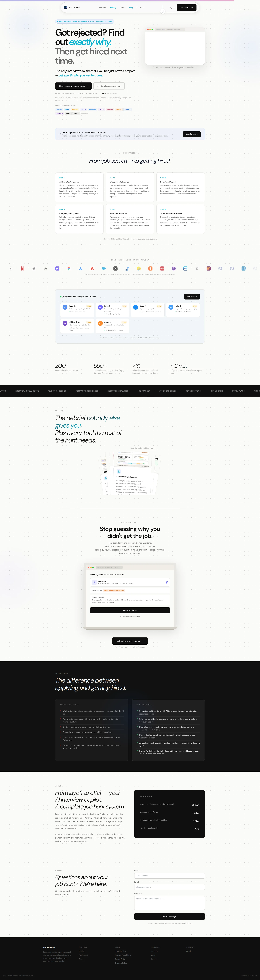Click GITHUB SYNC in dark ticker

[217, 391]
